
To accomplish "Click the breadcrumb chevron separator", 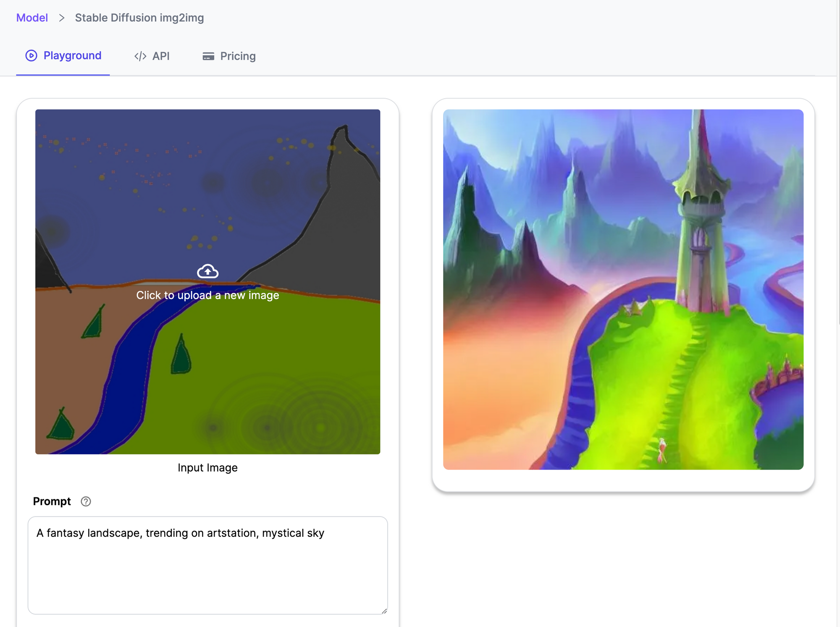I will coord(62,18).
